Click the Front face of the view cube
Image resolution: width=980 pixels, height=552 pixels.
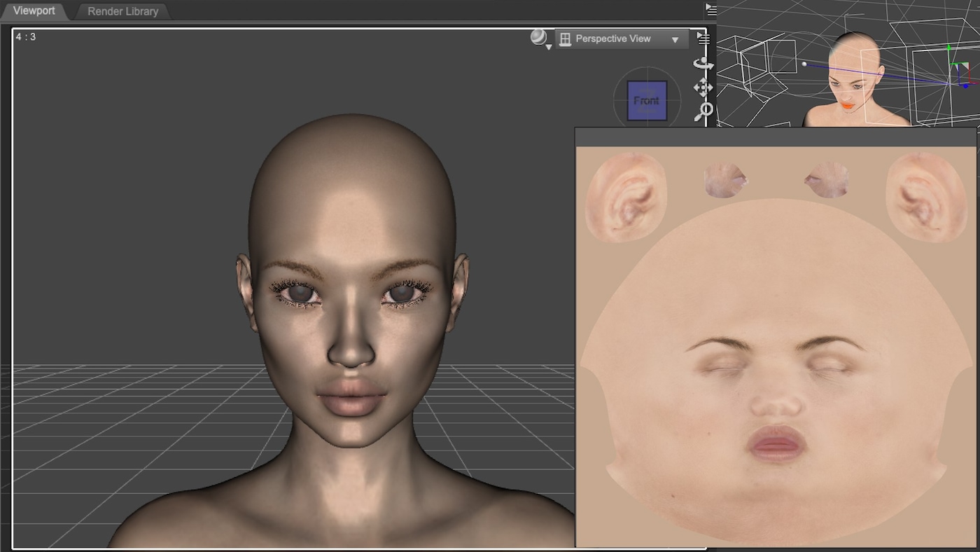pos(645,99)
